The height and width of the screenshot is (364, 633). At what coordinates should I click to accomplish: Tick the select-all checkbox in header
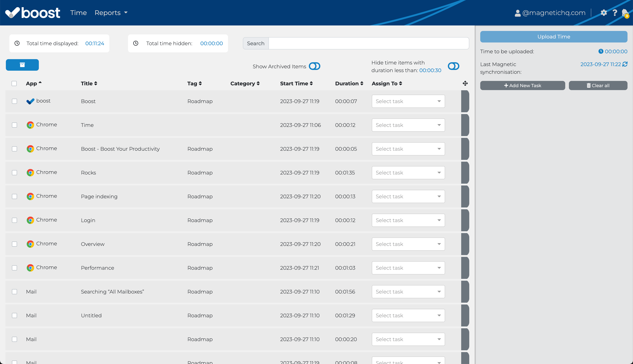14,83
